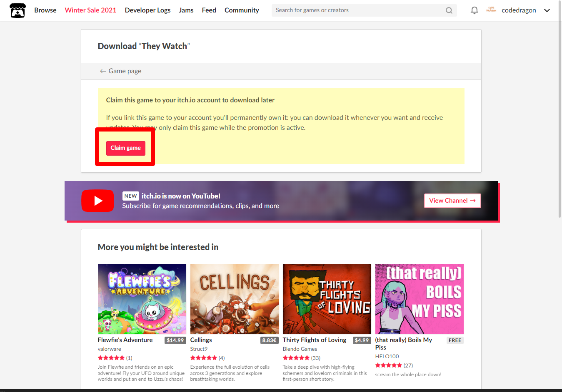Click the $4.99 price tag
562x392 pixels.
[x=362, y=340]
